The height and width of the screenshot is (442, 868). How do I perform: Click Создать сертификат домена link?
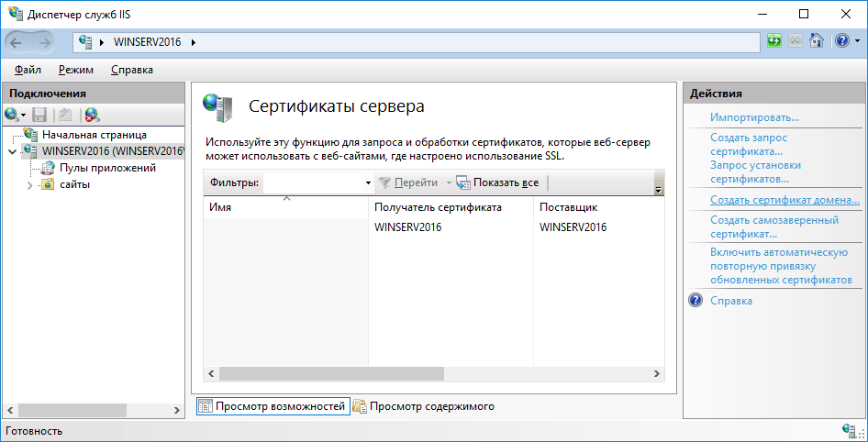pyautogui.click(x=785, y=199)
